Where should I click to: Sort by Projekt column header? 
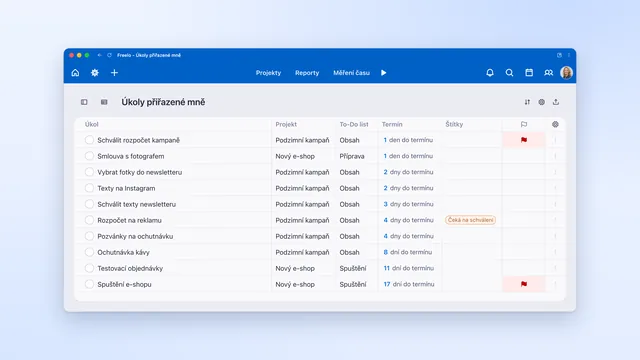pyautogui.click(x=286, y=124)
